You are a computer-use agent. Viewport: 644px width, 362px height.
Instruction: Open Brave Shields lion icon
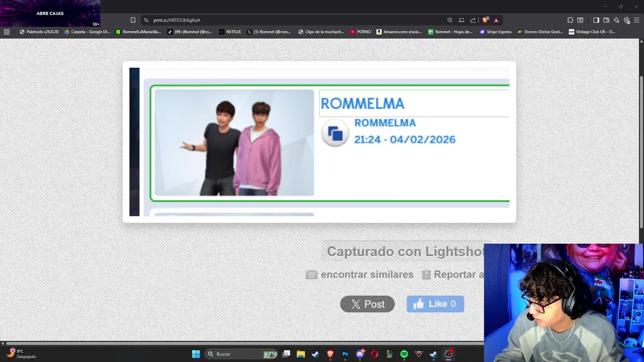[485, 20]
